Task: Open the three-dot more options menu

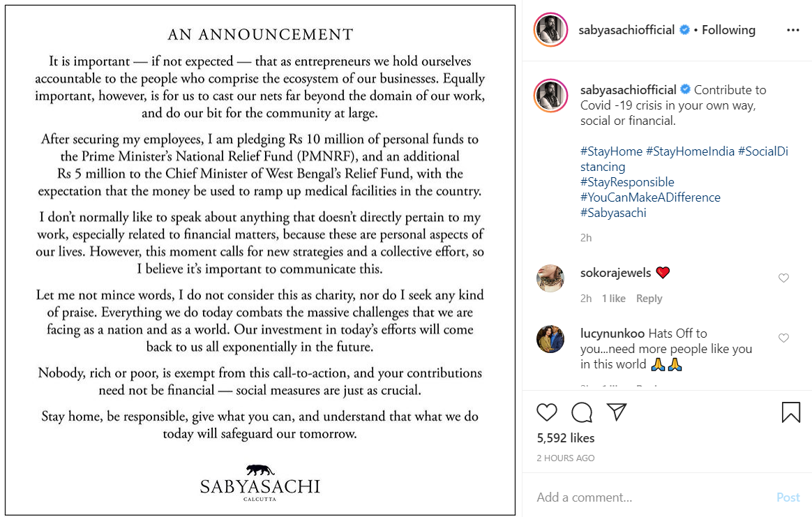Action: click(x=792, y=30)
